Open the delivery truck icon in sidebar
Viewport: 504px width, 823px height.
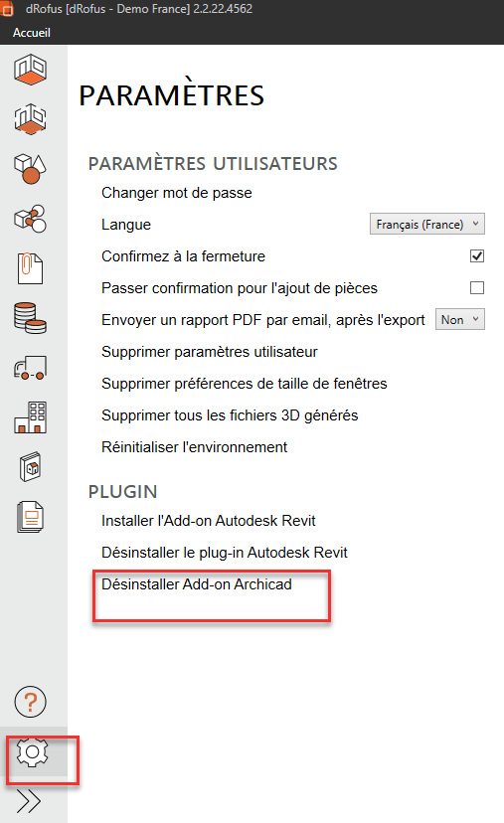click(x=31, y=368)
